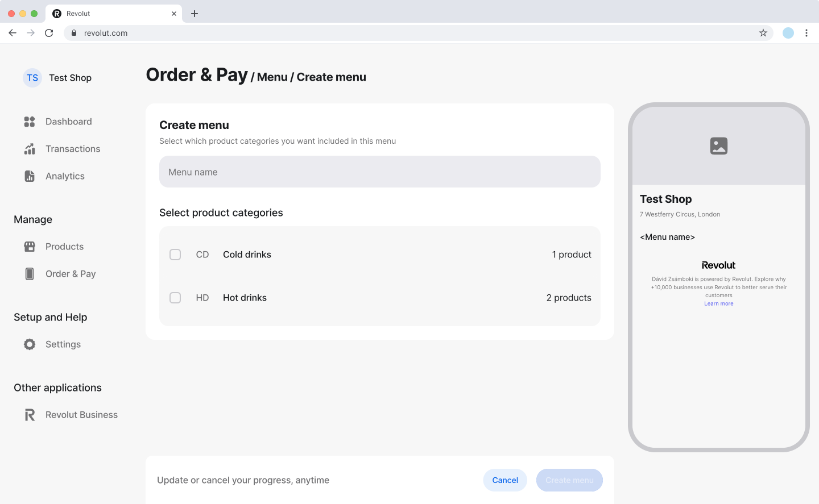Click the revolut.com address bar
819x504 pixels.
(x=419, y=33)
